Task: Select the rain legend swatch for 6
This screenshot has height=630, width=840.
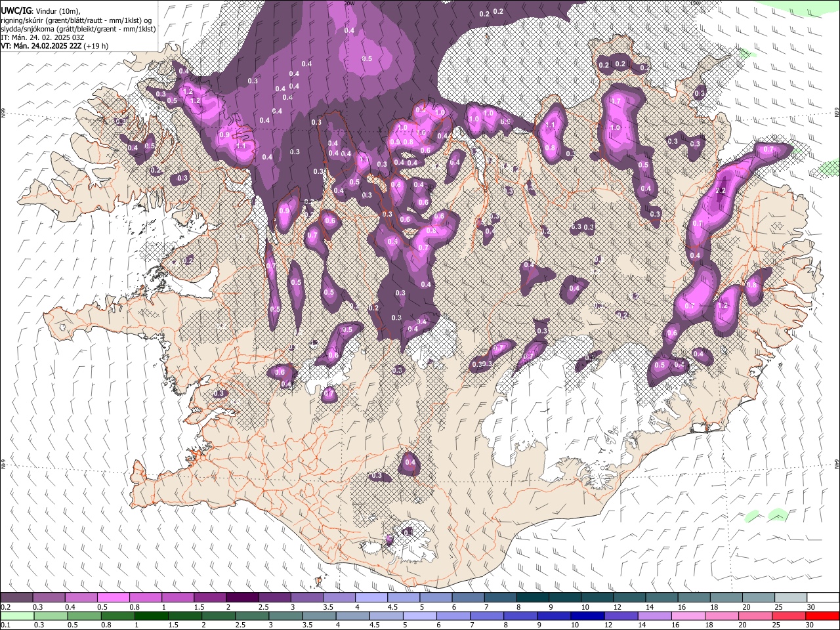Action: click(452, 616)
